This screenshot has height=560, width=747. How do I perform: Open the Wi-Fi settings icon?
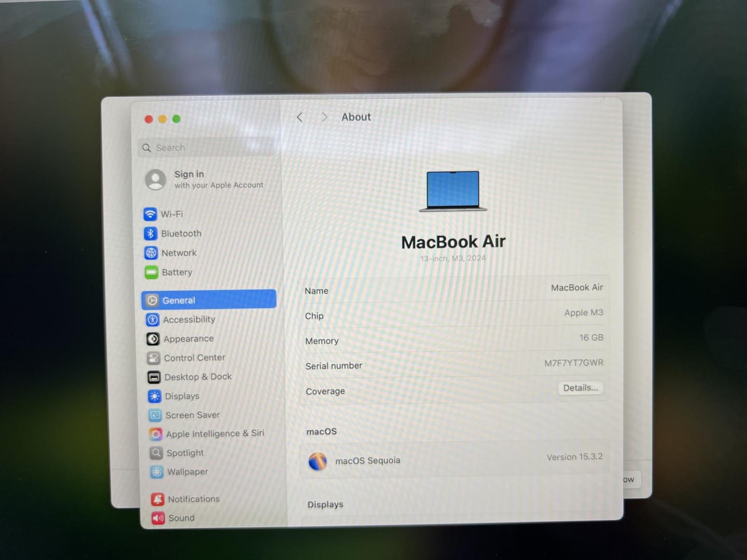[150, 214]
